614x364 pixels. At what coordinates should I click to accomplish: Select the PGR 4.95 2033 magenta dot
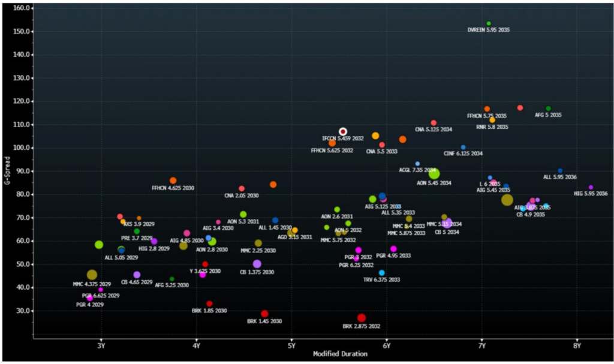click(x=393, y=249)
